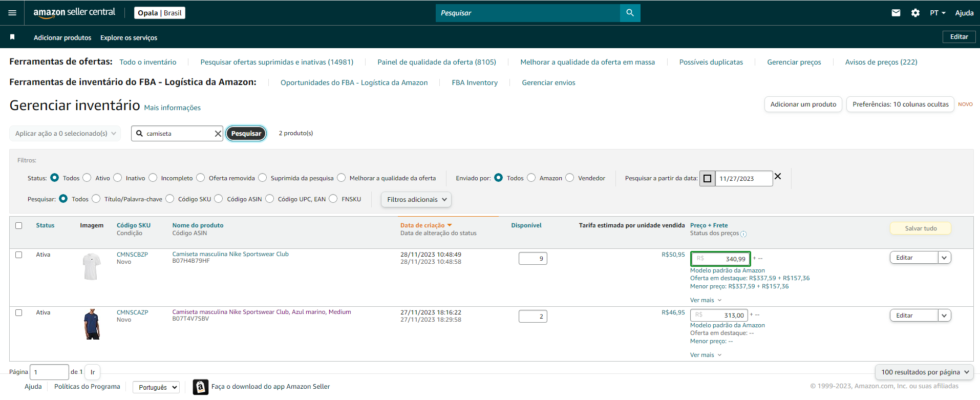Click the top search magnifier button

630,13
